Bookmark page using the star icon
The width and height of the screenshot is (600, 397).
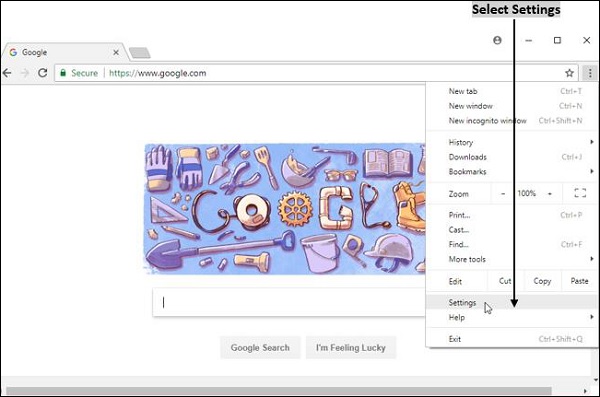[569, 73]
